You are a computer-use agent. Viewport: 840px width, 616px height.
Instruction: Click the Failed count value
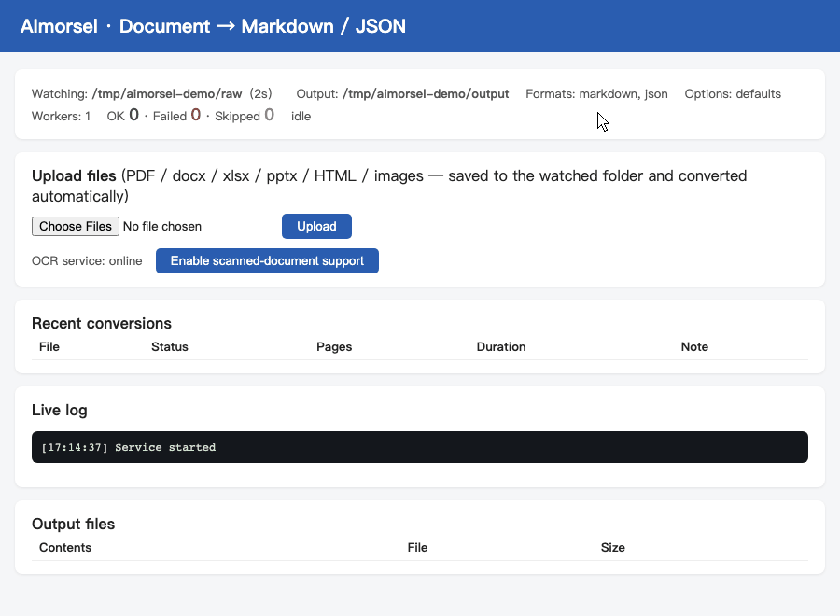(196, 115)
